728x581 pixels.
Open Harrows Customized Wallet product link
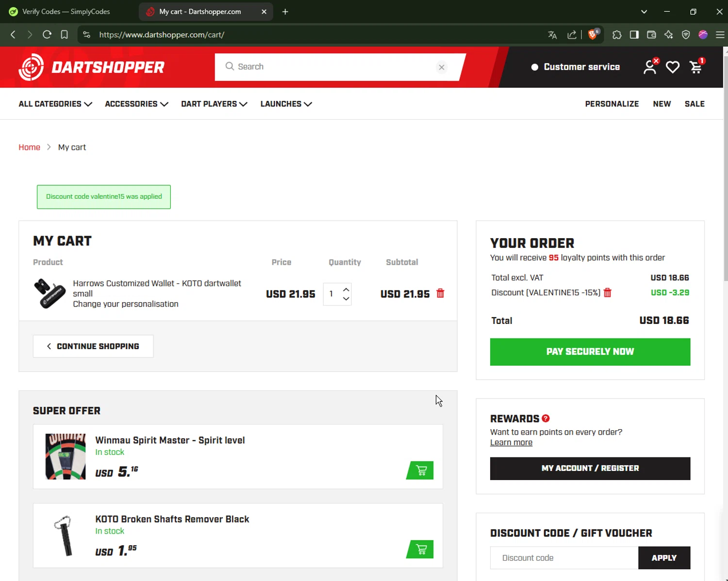pyautogui.click(x=157, y=288)
